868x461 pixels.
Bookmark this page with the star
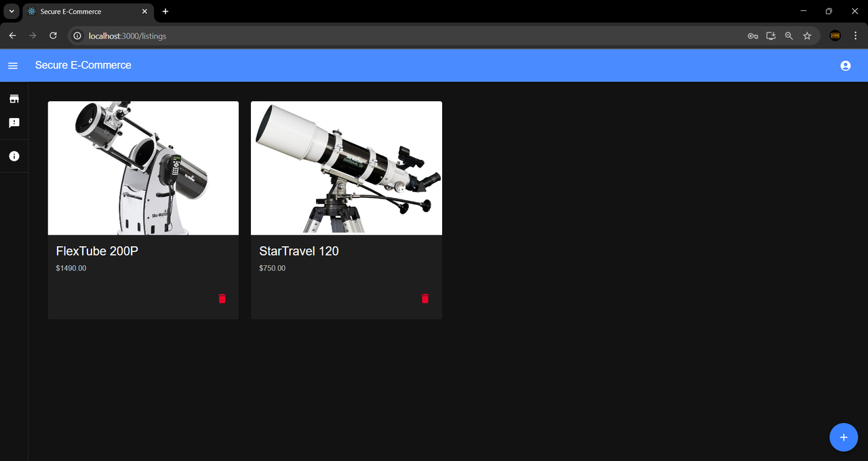click(807, 36)
